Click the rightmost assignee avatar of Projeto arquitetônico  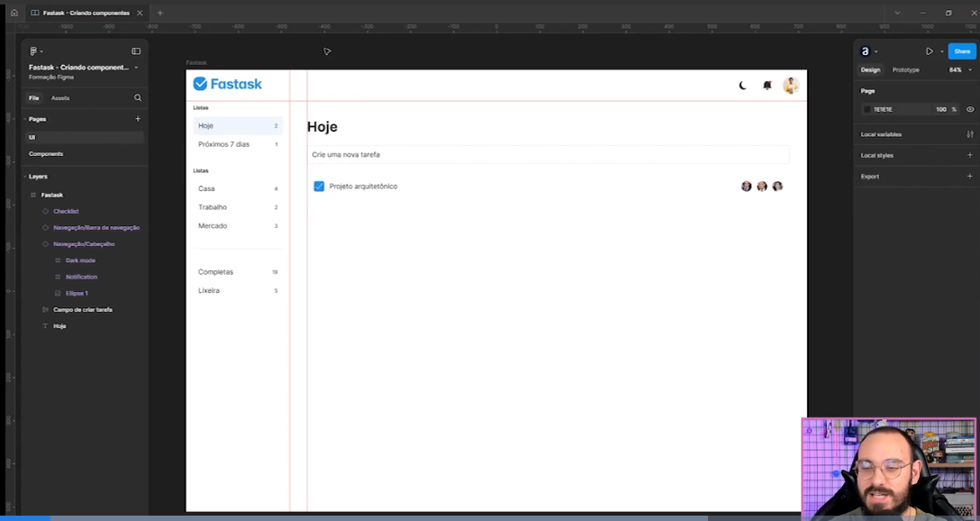(x=777, y=187)
